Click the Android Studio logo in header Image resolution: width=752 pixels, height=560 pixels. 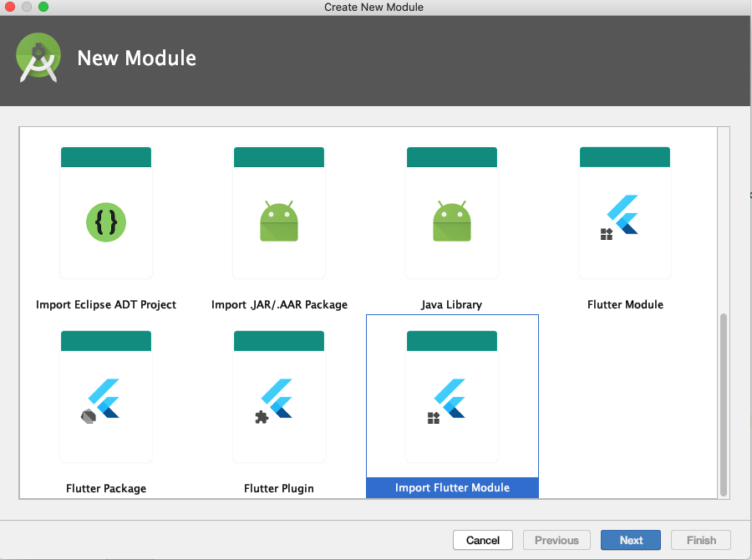(38, 58)
